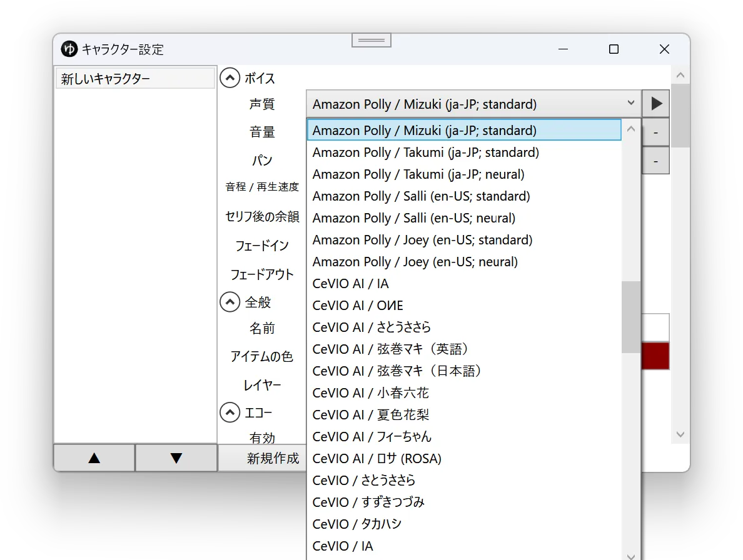Move character down with ▼ button
This screenshot has width=743, height=560.
[176, 457]
